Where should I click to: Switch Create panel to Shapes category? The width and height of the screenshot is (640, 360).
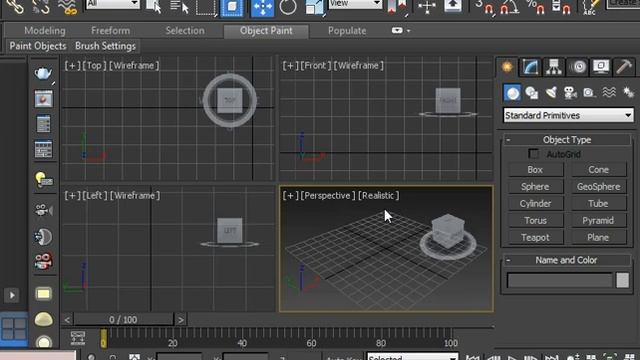point(531,93)
